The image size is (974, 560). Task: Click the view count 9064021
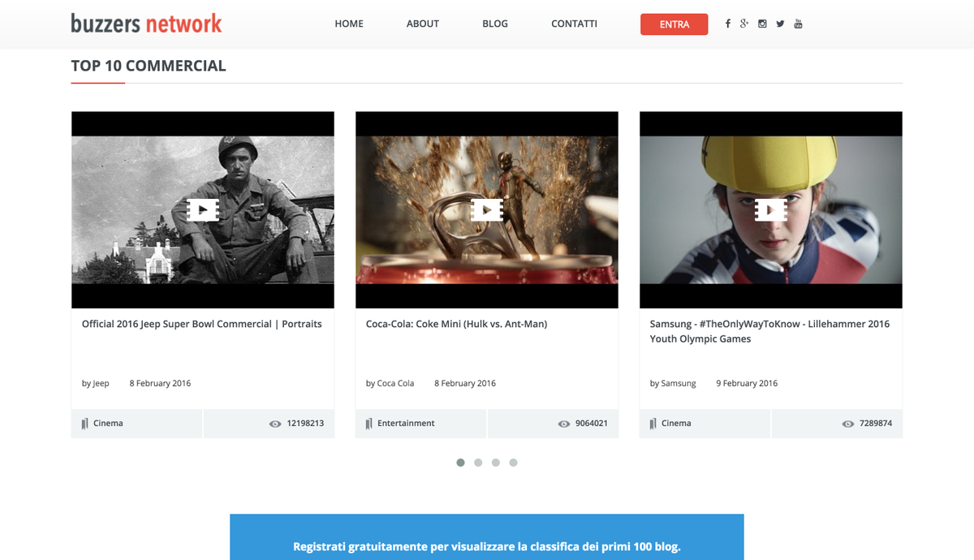592,423
